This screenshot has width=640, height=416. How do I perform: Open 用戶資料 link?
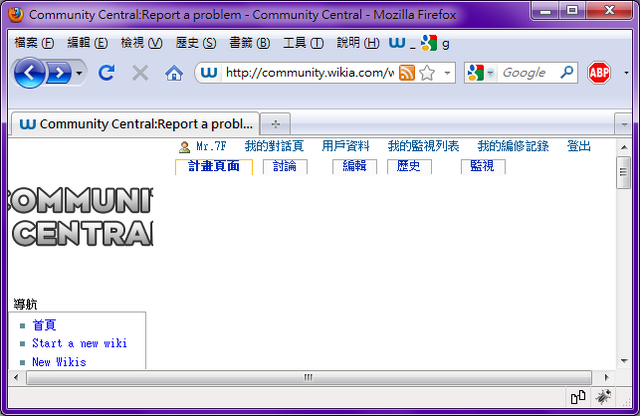[x=345, y=146]
